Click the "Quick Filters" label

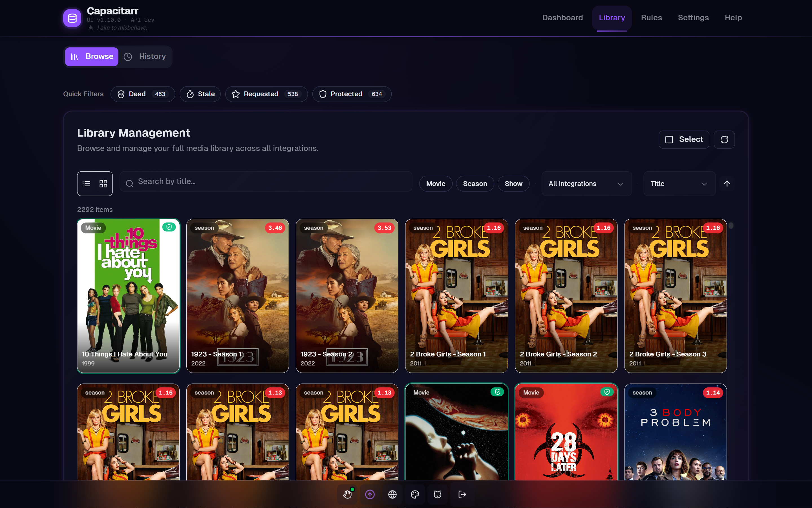(x=83, y=94)
